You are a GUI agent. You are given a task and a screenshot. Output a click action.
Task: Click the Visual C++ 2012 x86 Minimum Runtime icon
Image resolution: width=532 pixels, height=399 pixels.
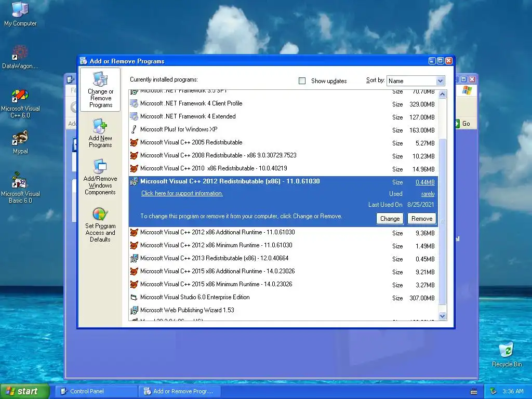point(134,245)
